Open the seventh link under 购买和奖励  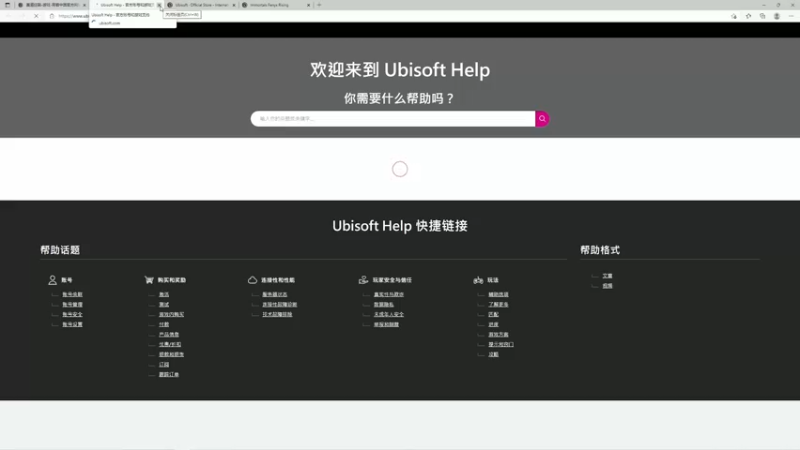(171, 354)
